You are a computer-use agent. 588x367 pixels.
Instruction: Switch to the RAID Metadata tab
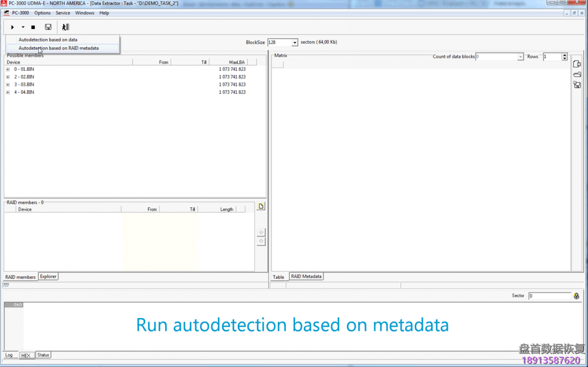306,276
